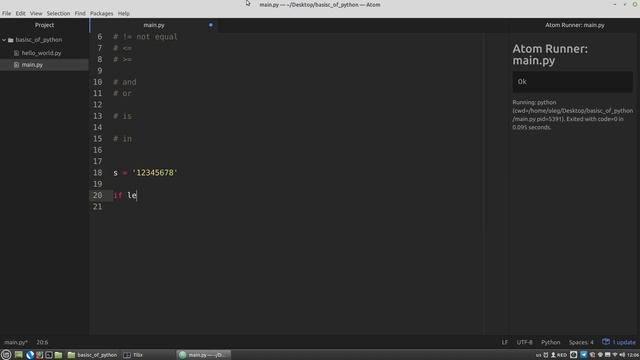Launch the blue browser icon in taskbar

tap(29, 355)
